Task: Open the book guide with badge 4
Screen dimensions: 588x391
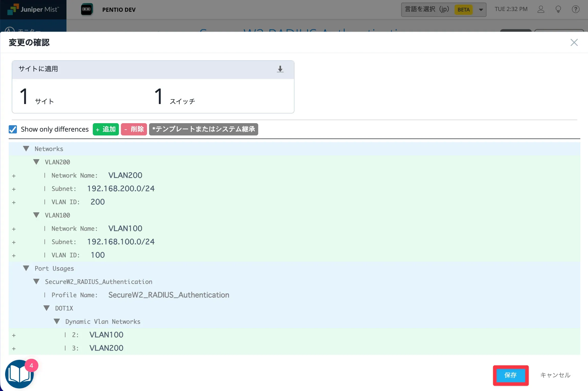Action: 19,374
